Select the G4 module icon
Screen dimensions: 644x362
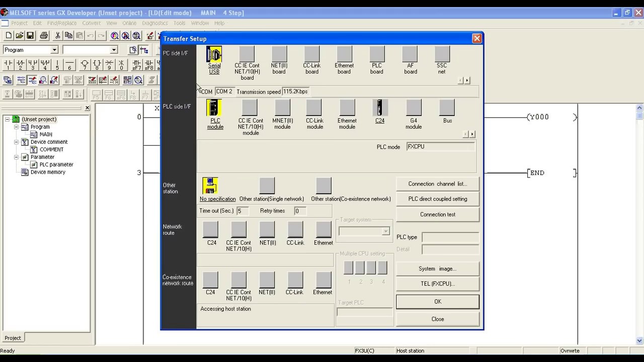pyautogui.click(x=413, y=108)
